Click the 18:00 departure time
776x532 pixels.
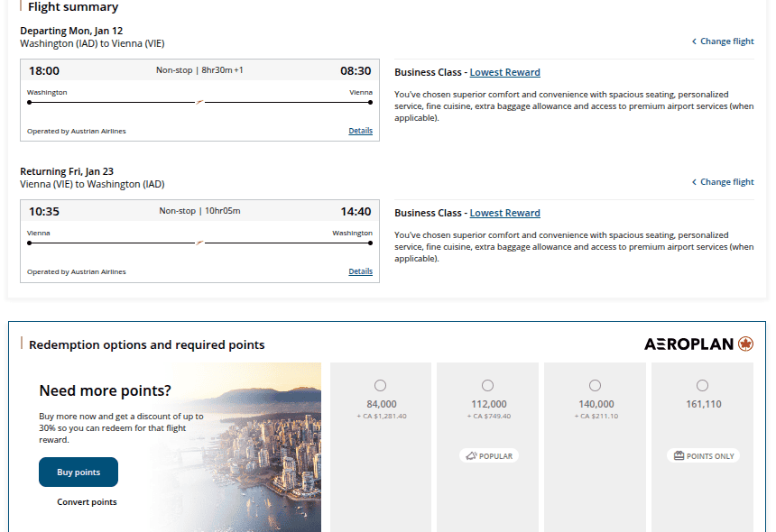click(x=44, y=70)
